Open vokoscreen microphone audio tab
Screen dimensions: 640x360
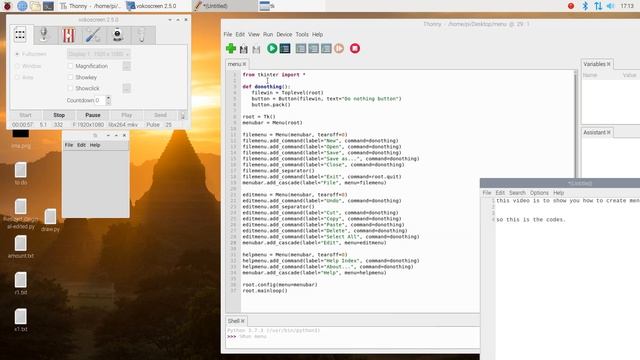tap(44, 35)
